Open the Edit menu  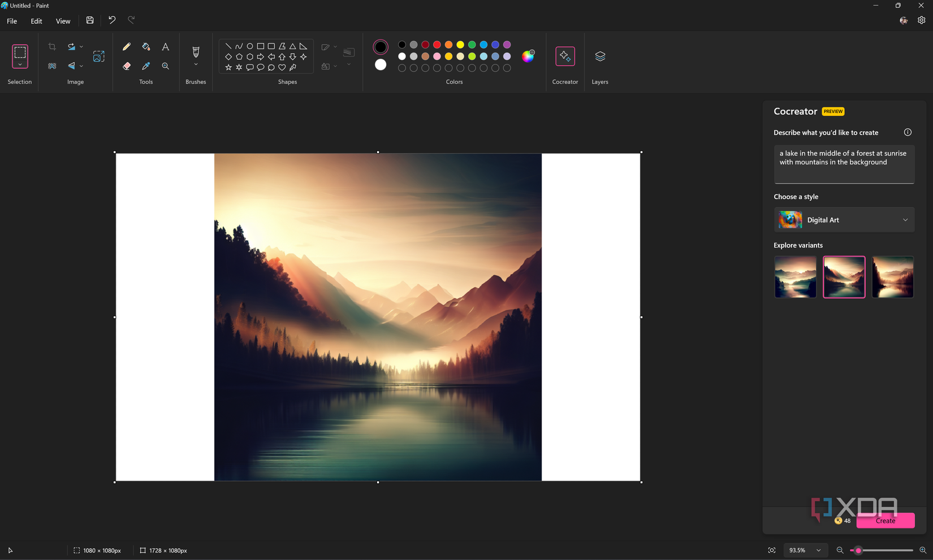(36, 21)
